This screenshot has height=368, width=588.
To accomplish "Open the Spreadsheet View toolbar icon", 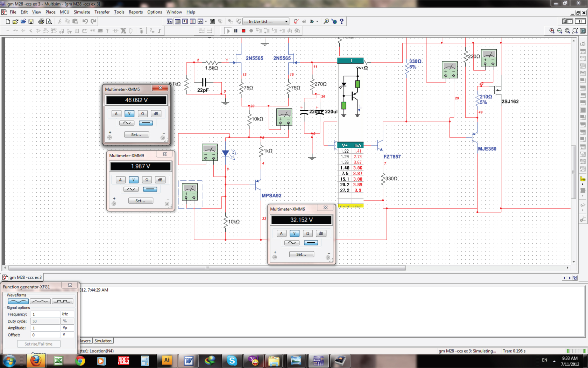I will (177, 21).
